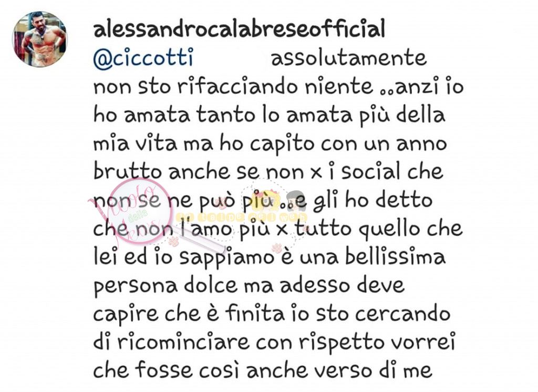Select the word assolutamente
Viewport: 538px width, 392px height.
coord(349,58)
